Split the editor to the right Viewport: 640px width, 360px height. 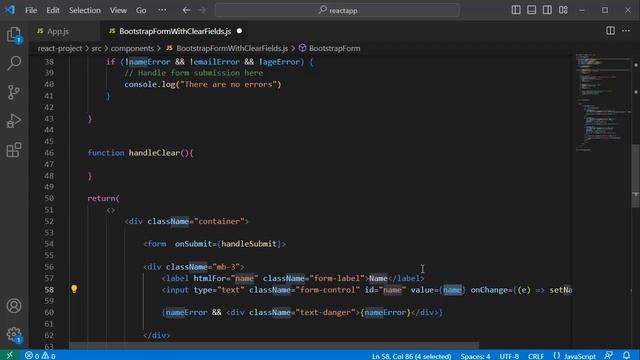[610, 31]
